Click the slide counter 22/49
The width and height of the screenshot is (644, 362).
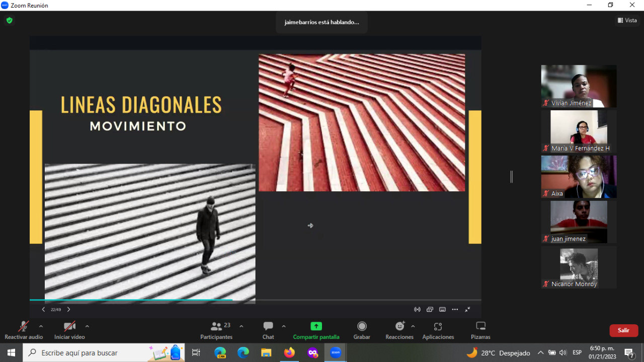[56, 310]
